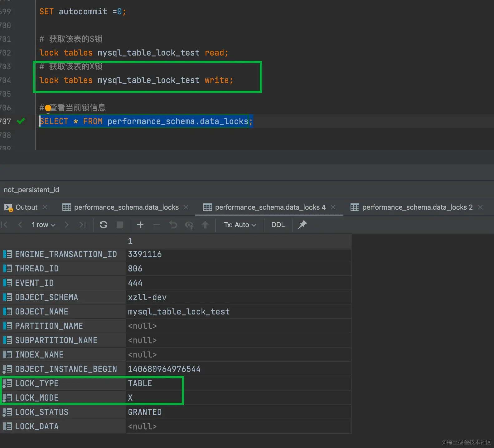
Task: Click the green checkmark on line 707
Action: (21, 121)
